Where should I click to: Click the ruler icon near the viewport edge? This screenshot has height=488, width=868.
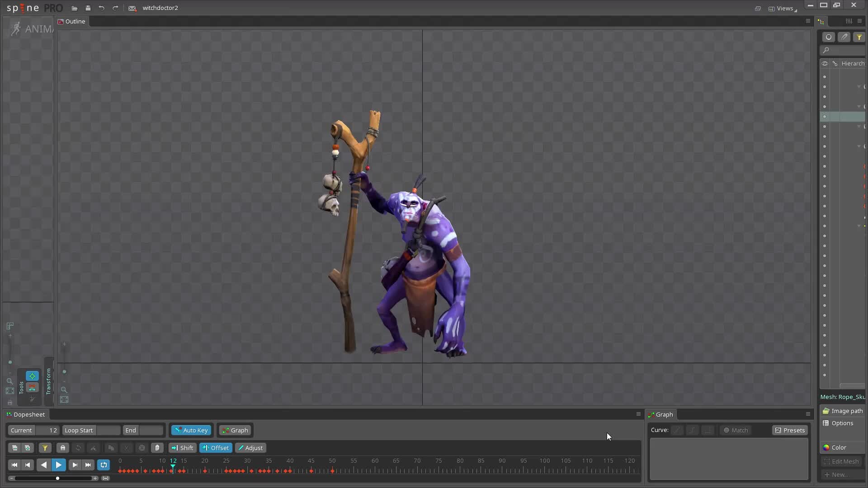coord(9,326)
